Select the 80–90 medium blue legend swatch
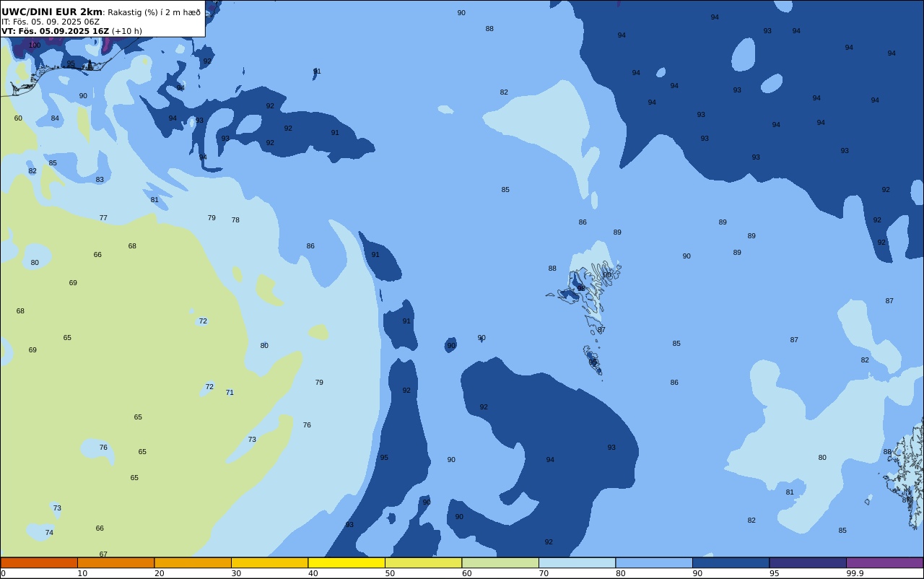The height and width of the screenshot is (579, 924). tap(654, 562)
